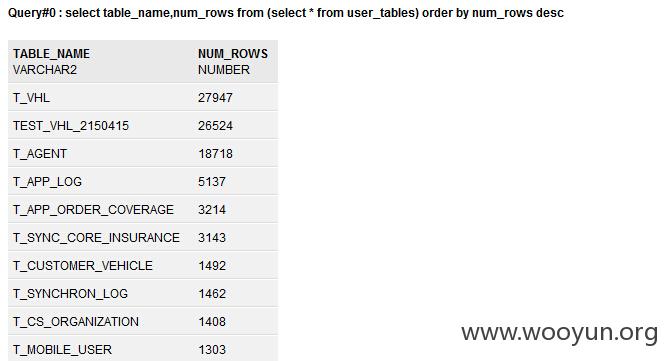Click the 5137 value cell

pos(212,182)
